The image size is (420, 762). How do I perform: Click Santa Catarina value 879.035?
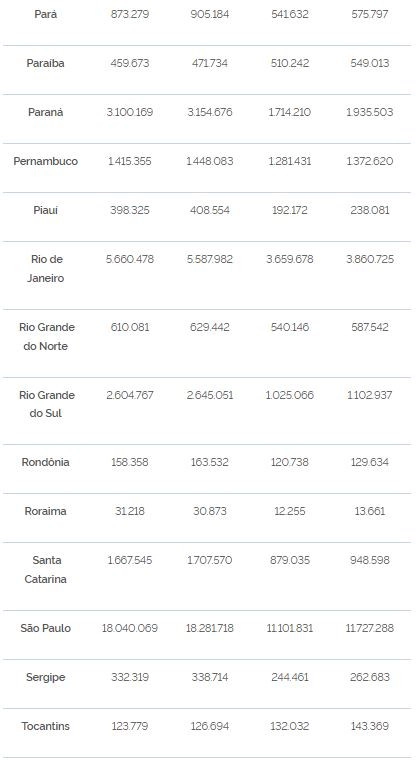pyautogui.click(x=290, y=560)
